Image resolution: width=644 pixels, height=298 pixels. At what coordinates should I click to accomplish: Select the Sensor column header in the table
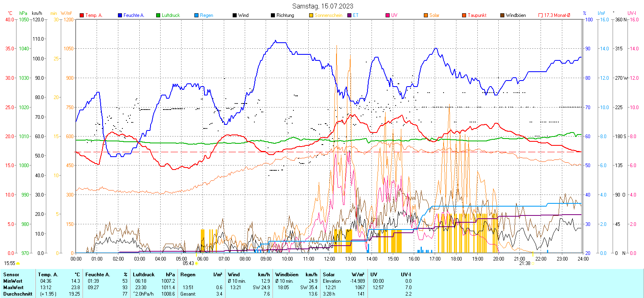[11, 275]
